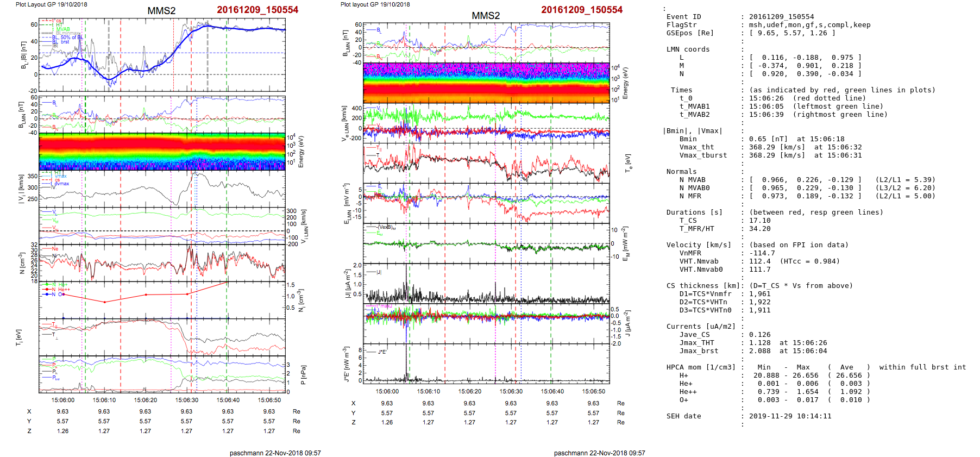Click the 'HPCA mom [1/cm3]' heading
The image size is (980, 457).
pyautogui.click(x=701, y=367)
